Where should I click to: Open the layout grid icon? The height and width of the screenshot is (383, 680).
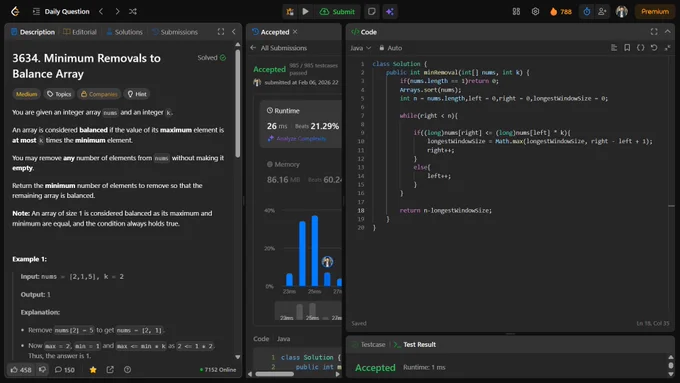click(516, 12)
